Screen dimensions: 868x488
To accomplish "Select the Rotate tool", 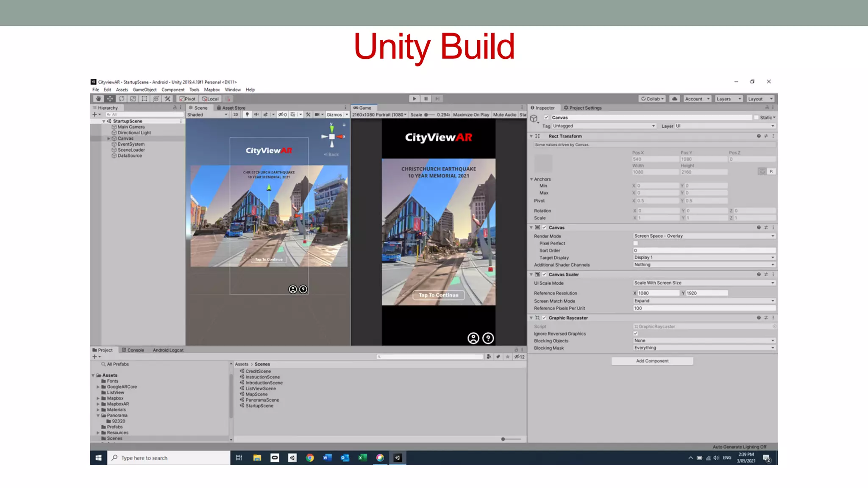I will pos(122,99).
